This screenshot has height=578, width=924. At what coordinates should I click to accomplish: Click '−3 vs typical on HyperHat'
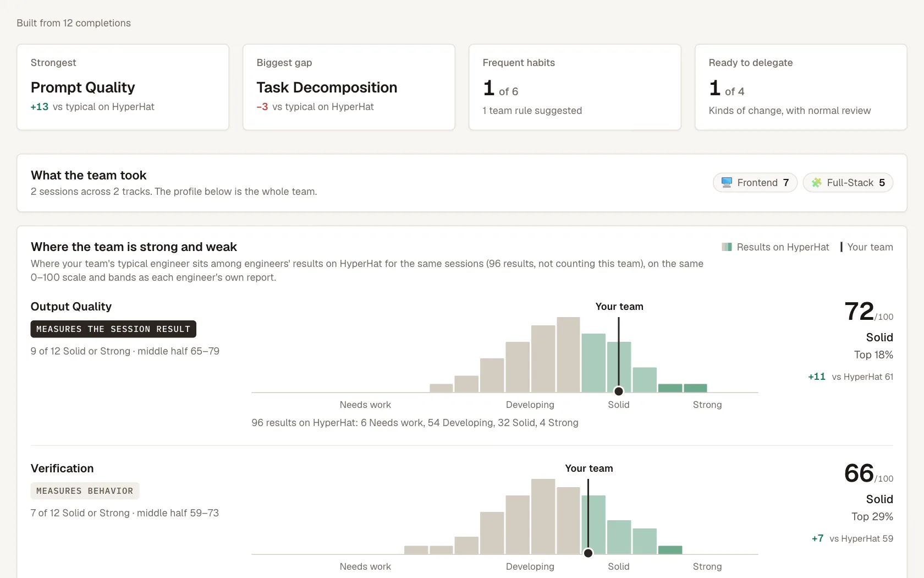click(315, 107)
